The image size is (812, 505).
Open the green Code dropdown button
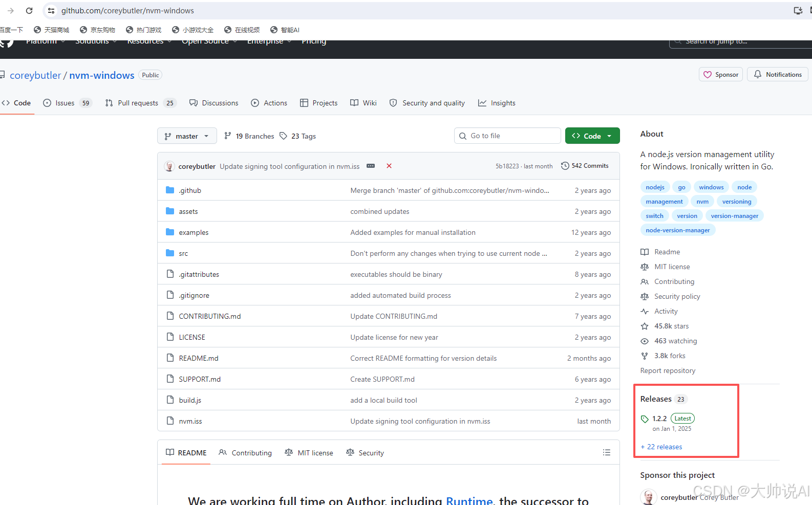pos(592,136)
